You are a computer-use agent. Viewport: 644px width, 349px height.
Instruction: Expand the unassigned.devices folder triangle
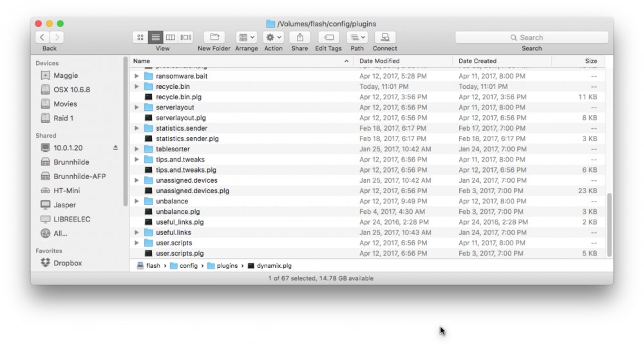(137, 180)
